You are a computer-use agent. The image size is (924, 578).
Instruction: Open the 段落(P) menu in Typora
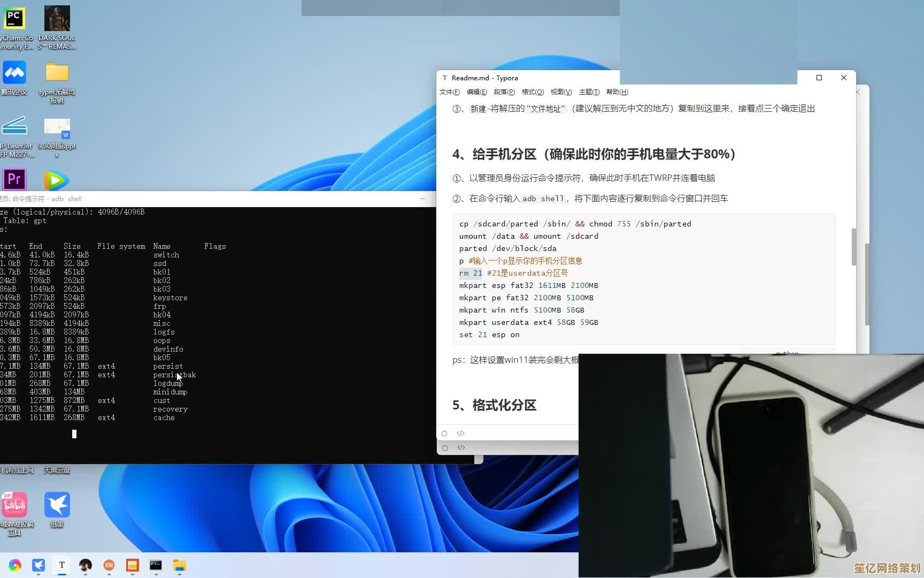504,92
